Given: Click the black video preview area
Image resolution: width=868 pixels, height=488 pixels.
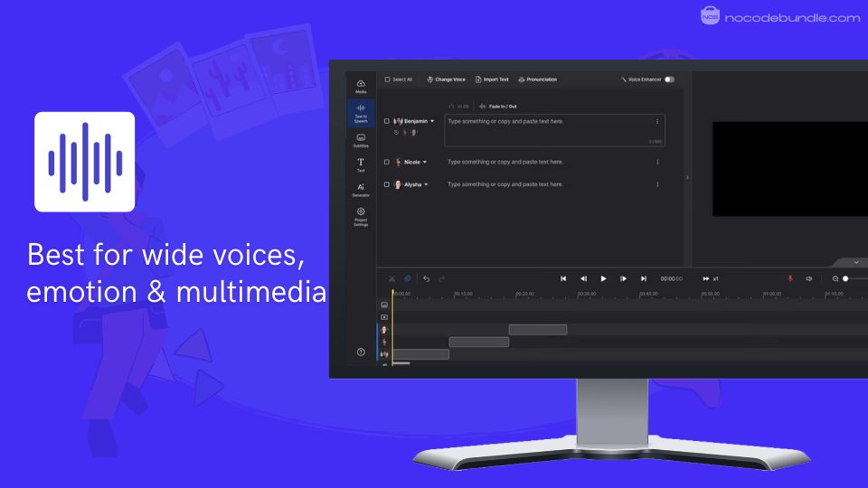Looking at the screenshot, I should pyautogui.click(x=790, y=169).
